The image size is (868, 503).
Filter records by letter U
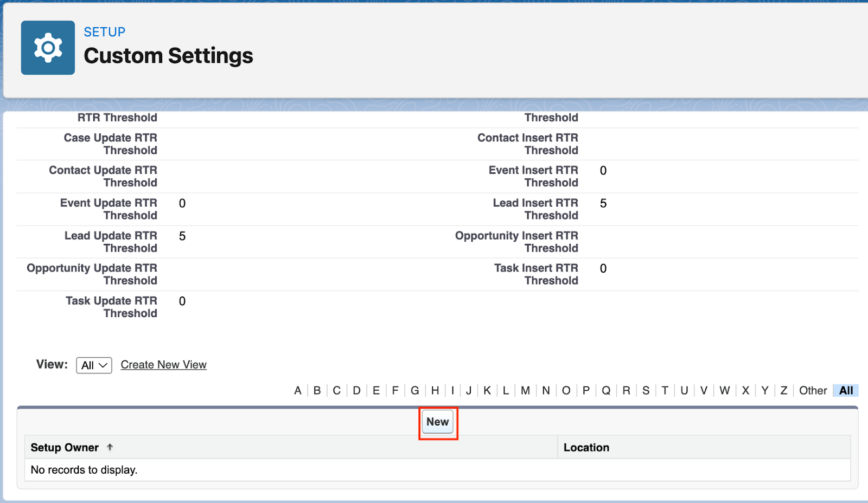pos(684,390)
